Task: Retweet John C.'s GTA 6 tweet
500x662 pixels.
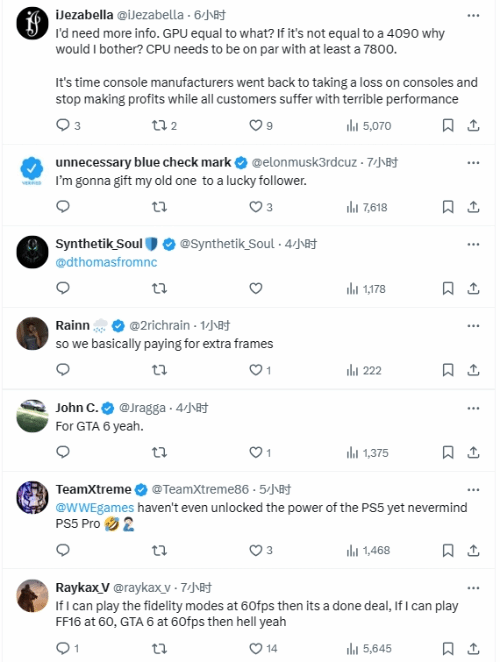Action: [159, 453]
